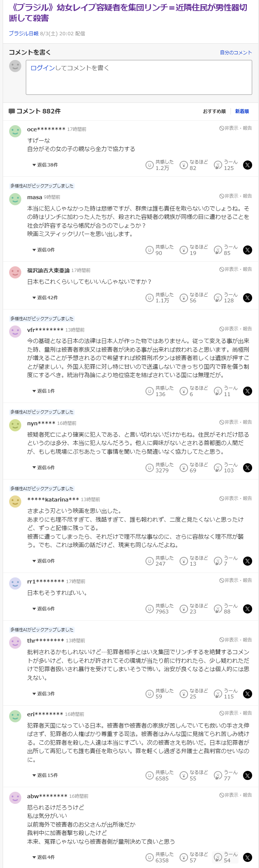Expand 返信15件 replies under eri******** comment
This screenshot has height=868, width=259.
(x=45, y=775)
